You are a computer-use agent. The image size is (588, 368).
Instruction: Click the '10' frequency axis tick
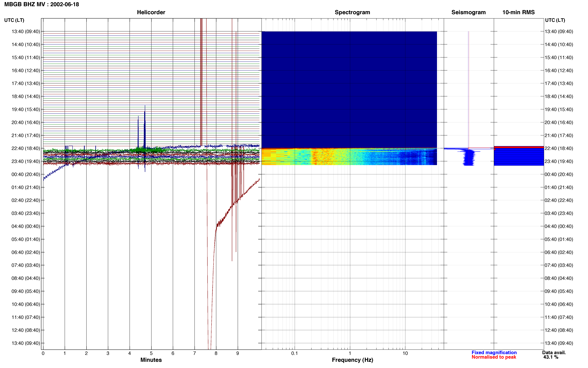(x=405, y=353)
